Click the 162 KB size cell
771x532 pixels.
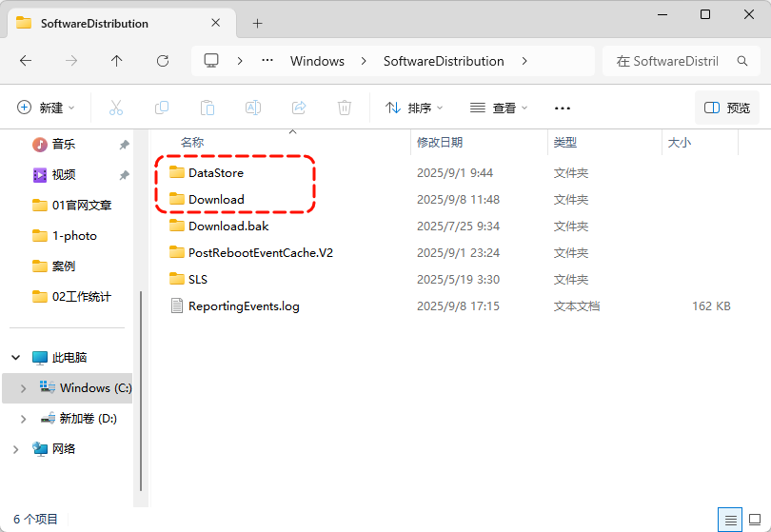coord(711,305)
